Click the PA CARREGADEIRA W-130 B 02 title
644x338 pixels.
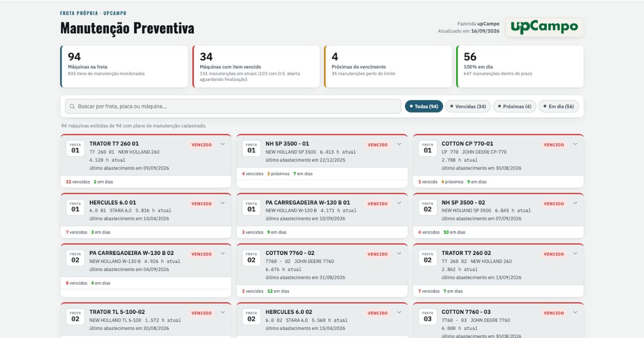[132, 253]
